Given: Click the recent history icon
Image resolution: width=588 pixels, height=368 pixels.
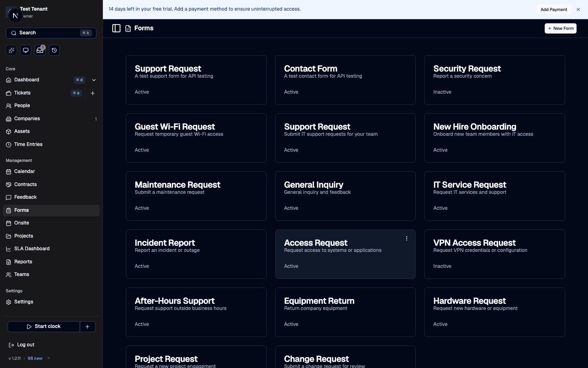Looking at the screenshot, I should pos(54,50).
